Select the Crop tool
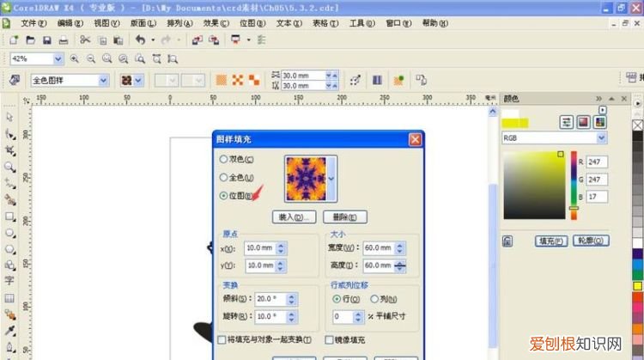The image size is (644, 360). coord(9,150)
